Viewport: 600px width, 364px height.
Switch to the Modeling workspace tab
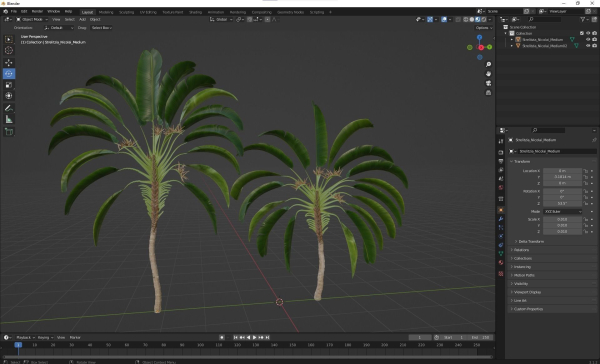106,12
